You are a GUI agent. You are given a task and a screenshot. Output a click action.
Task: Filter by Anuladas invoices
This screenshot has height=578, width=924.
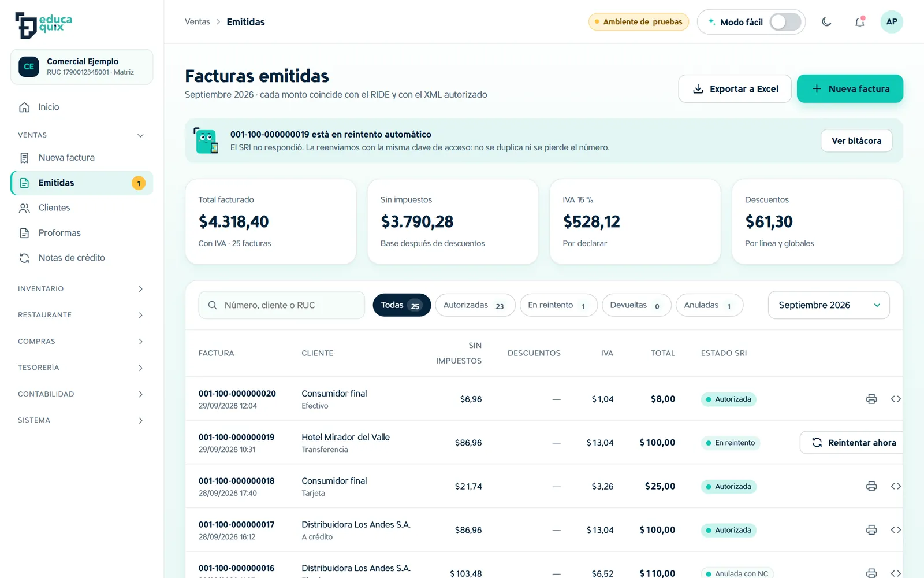[x=709, y=305]
